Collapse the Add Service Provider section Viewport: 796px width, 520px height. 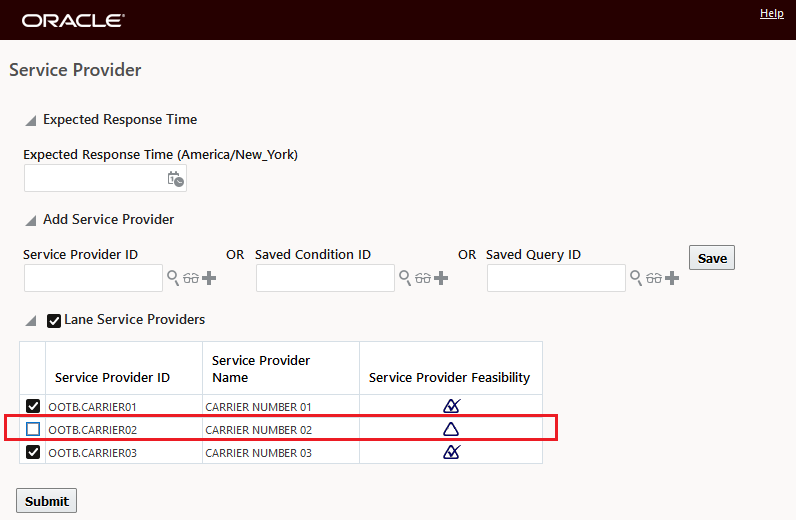(x=31, y=220)
